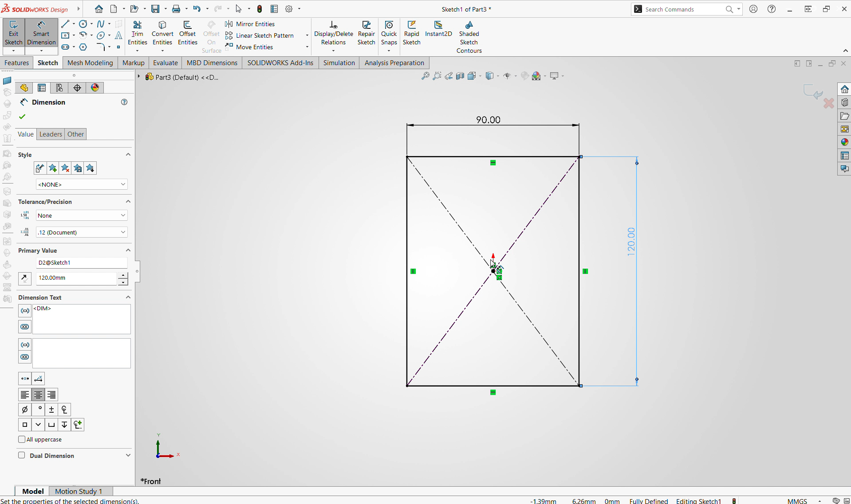
Task: Open the Motion Study 1 tab
Action: click(x=79, y=491)
